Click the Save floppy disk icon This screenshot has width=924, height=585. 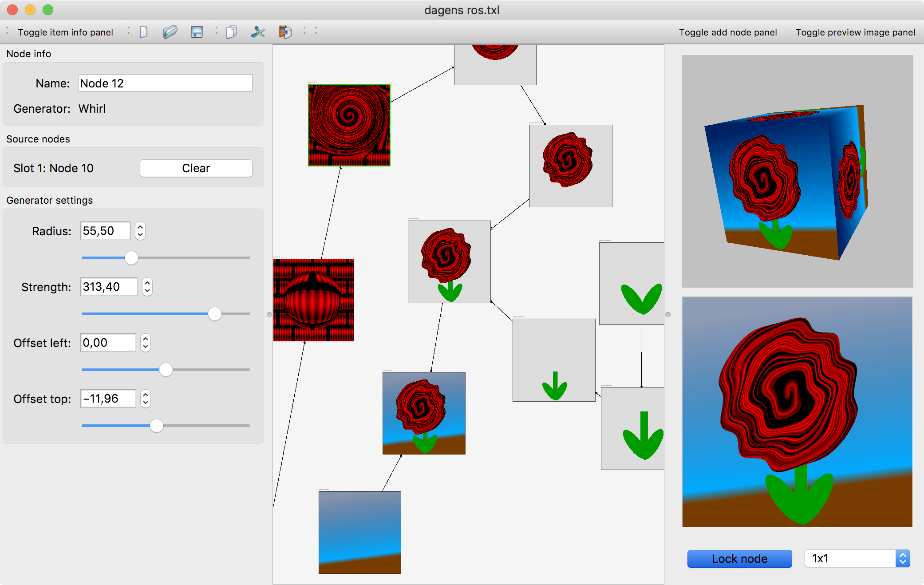tap(197, 32)
